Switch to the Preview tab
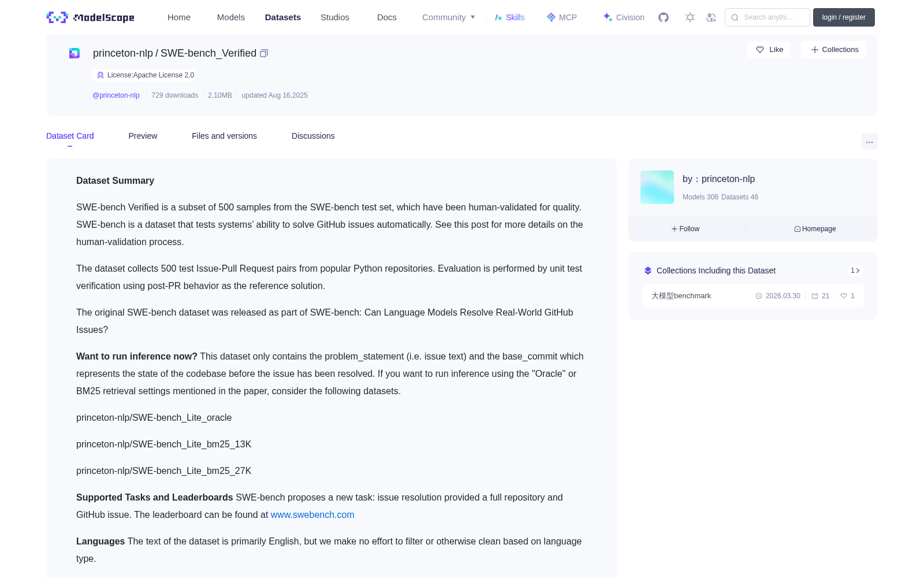This screenshot has height=578, width=924. click(143, 136)
